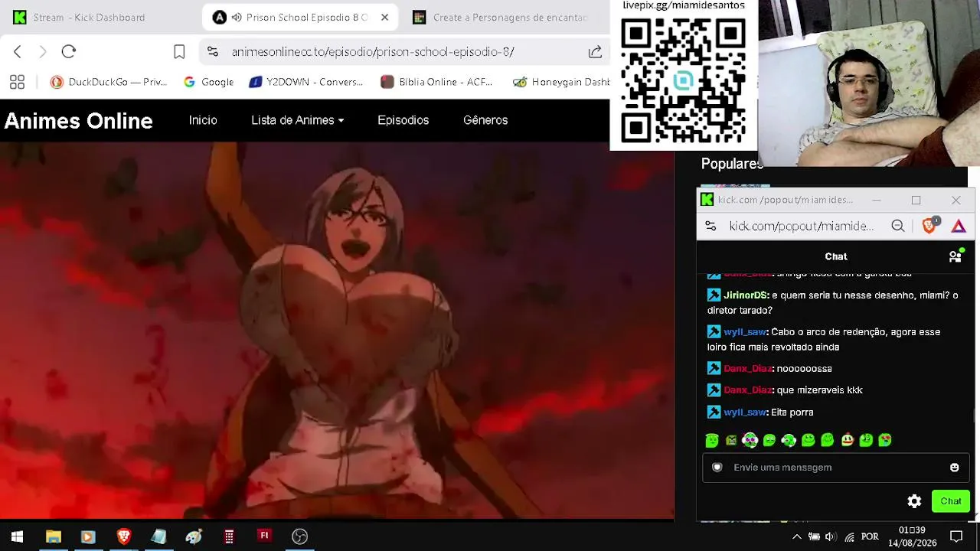This screenshot has height=551, width=980.
Task: Click the Kick popout address bar
Action: coord(801,226)
